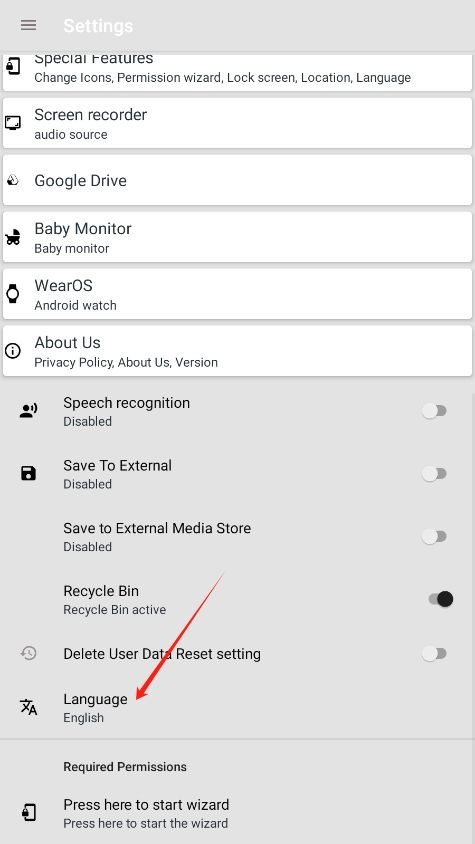Viewport: 475px width, 844px height.
Task: Open the Special Features settings card
Action: point(238,72)
